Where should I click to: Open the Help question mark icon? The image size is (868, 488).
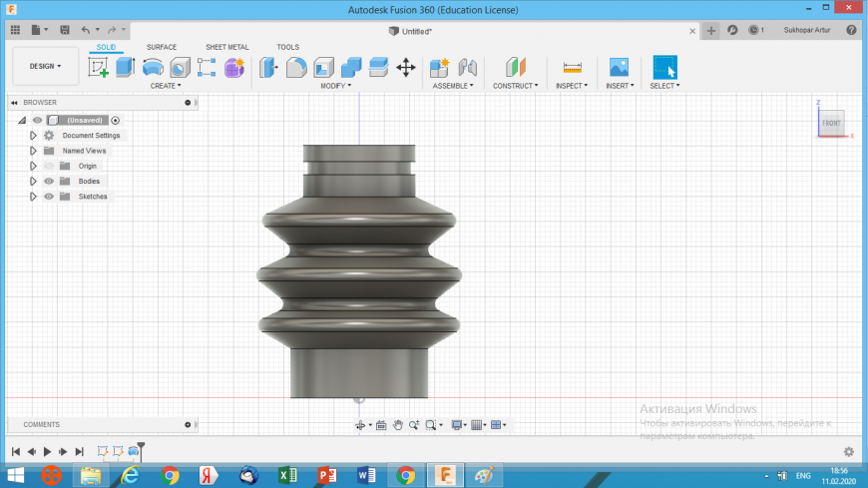click(851, 31)
